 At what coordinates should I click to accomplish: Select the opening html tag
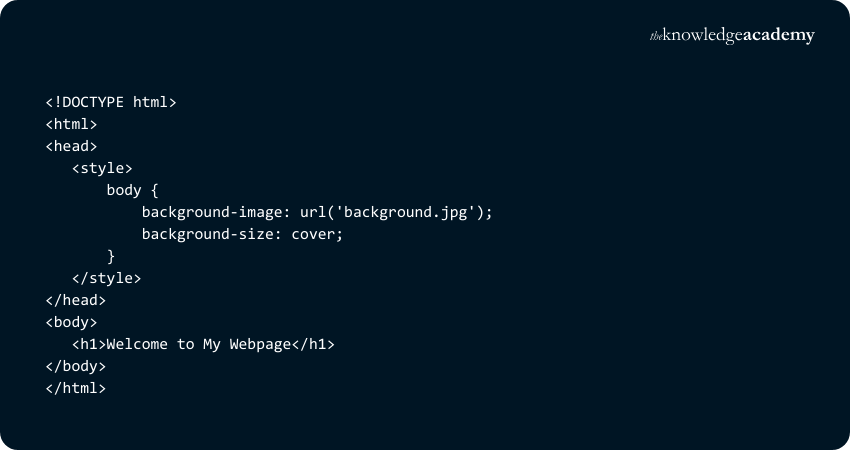[71, 124]
